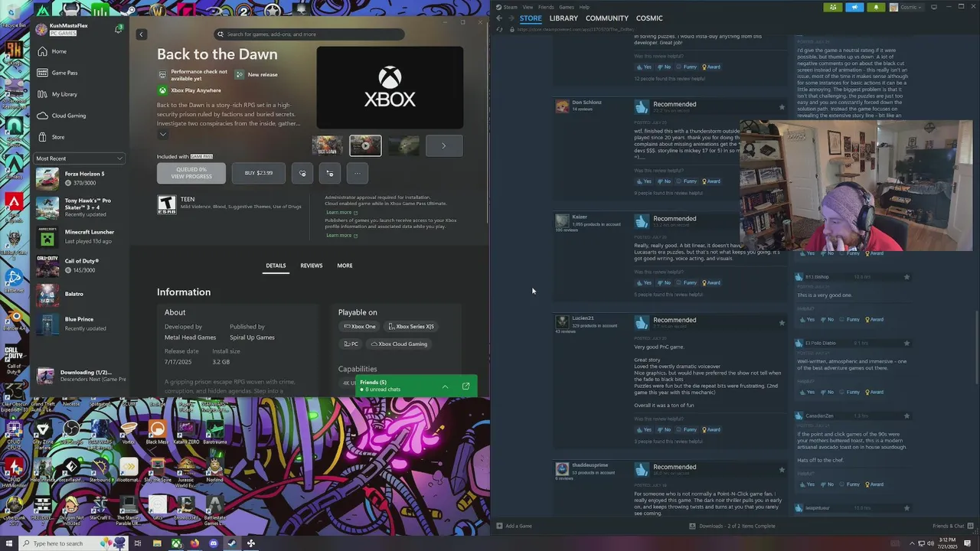Viewport: 980px width, 551px height.
Task: Vote No on Don Schlonz's review
Action: pyautogui.click(x=664, y=181)
